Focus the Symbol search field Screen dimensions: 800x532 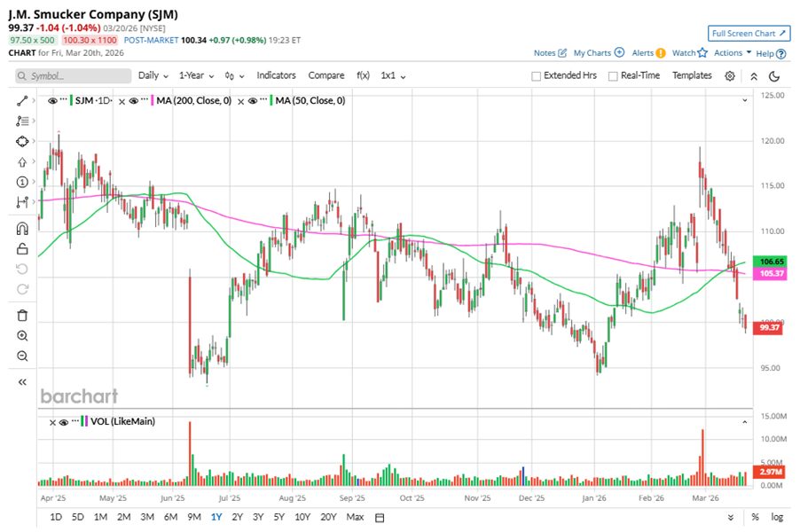pyautogui.click(x=73, y=76)
